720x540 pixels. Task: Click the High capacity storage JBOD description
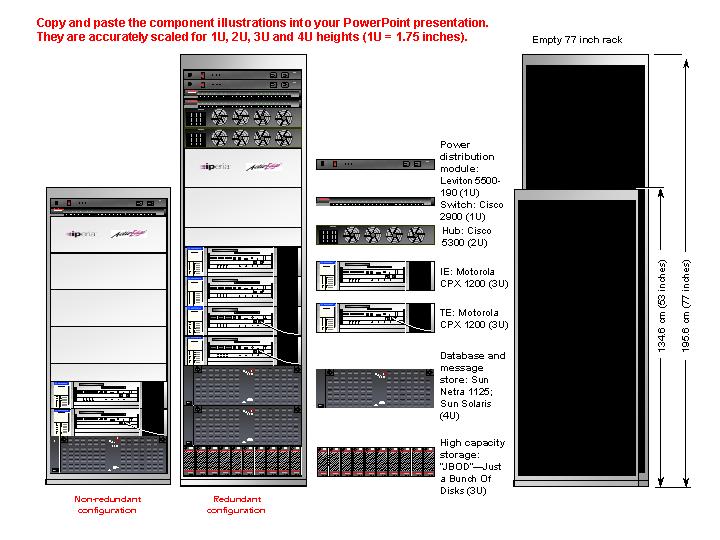pyautogui.click(x=472, y=467)
